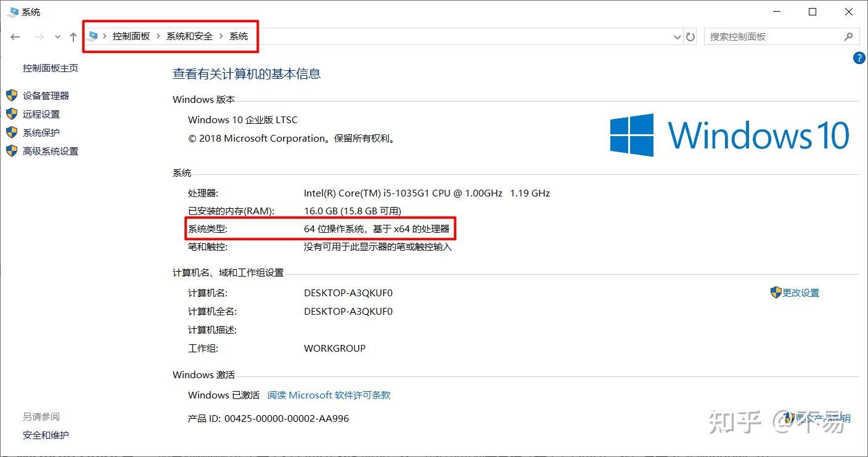Close the 系统 window
The height and width of the screenshot is (457, 868).
point(849,12)
